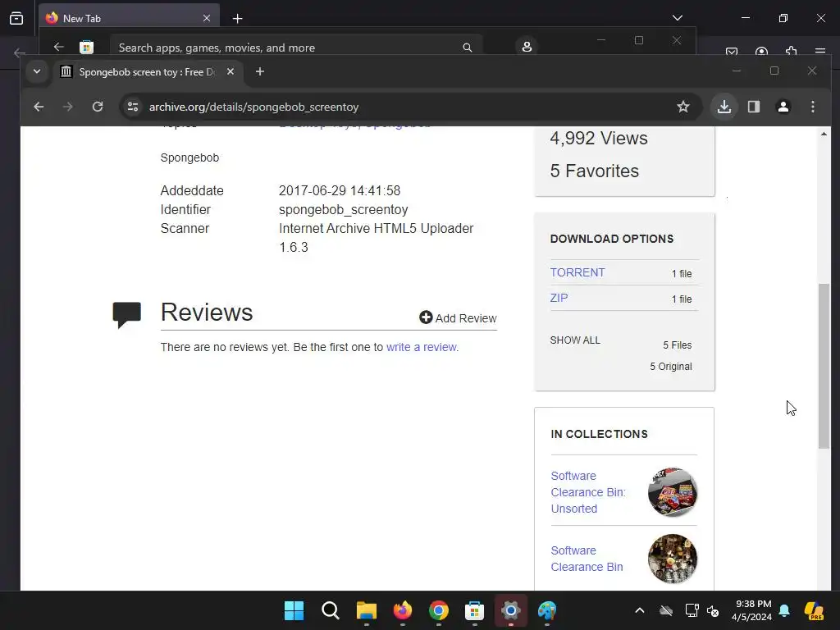Download the TORRENT file
The height and width of the screenshot is (630, 840).
[577, 272]
